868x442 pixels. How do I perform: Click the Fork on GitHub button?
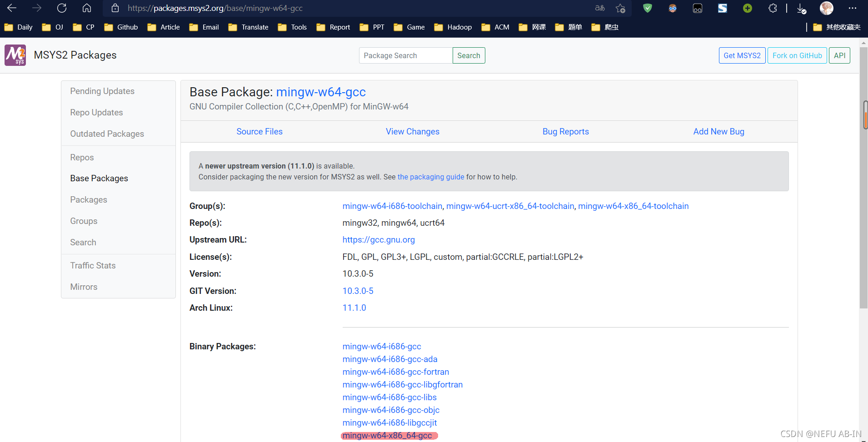tap(797, 55)
